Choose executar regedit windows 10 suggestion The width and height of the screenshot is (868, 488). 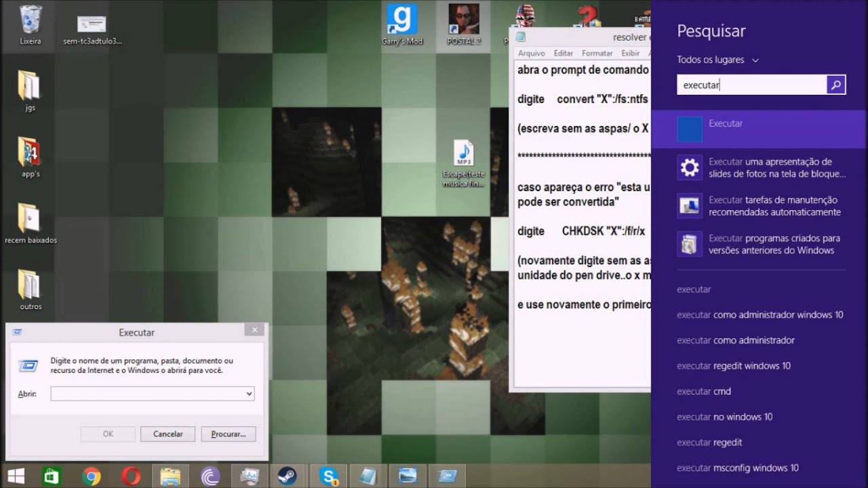734,366
